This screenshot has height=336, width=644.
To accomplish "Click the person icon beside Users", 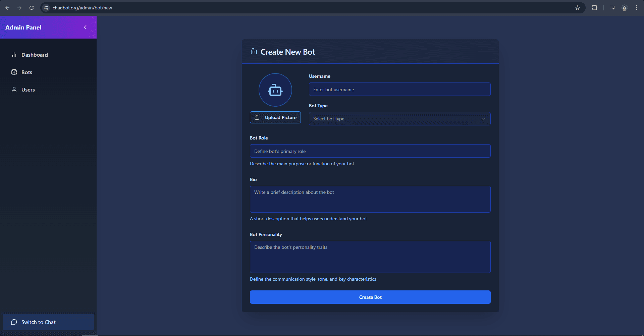I will click(x=14, y=90).
